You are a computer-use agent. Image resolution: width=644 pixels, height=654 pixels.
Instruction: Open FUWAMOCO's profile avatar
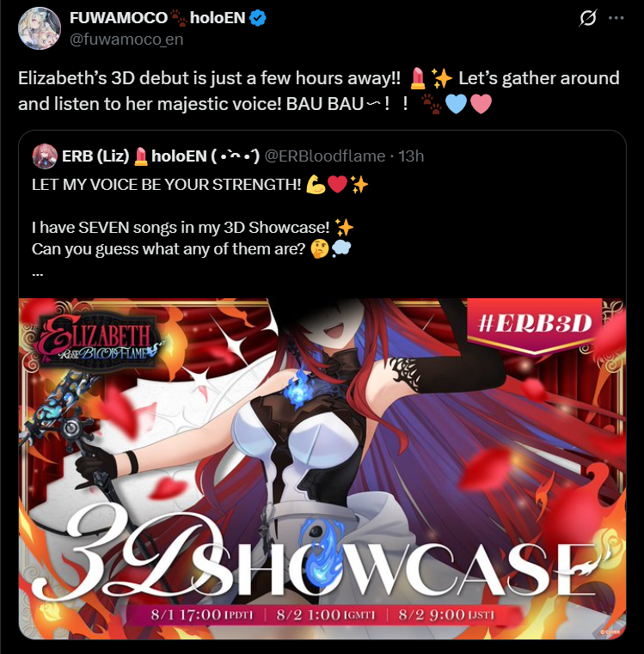(x=40, y=28)
